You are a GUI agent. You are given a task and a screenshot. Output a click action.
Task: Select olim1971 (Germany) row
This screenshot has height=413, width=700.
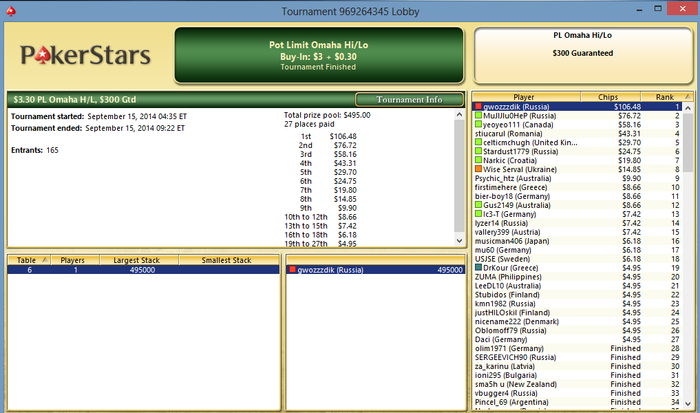click(577, 348)
